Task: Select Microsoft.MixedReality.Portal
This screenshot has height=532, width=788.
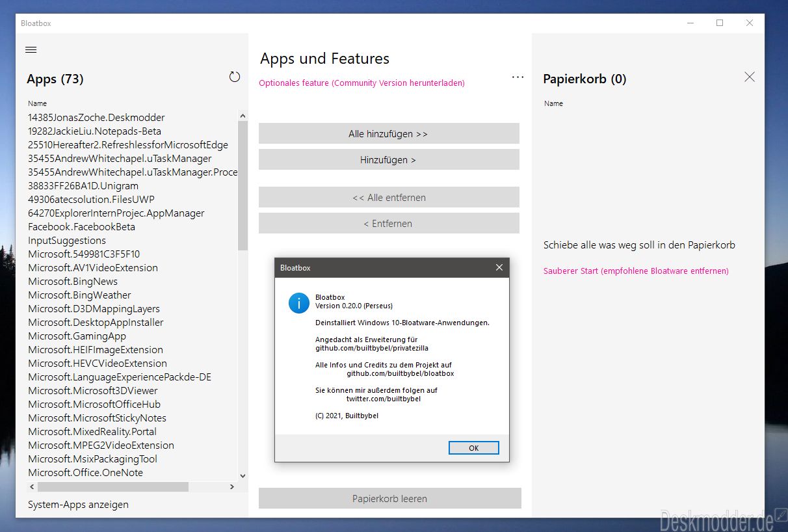Action: click(x=92, y=432)
